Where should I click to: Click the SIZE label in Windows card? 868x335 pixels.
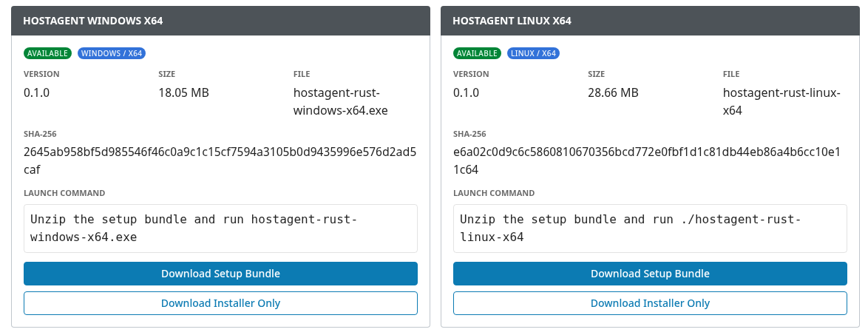[x=168, y=74]
